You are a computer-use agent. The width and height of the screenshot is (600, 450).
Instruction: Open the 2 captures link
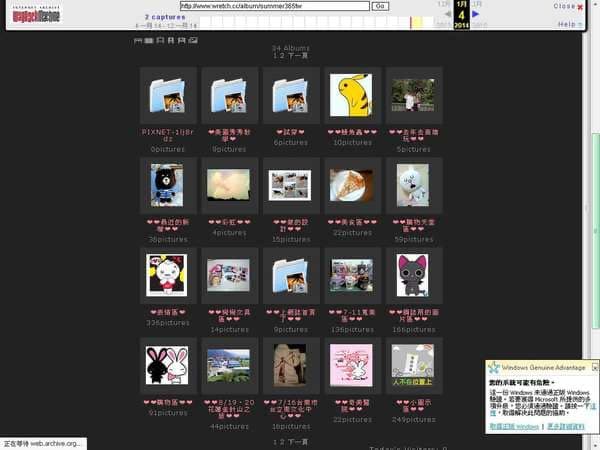(165, 17)
